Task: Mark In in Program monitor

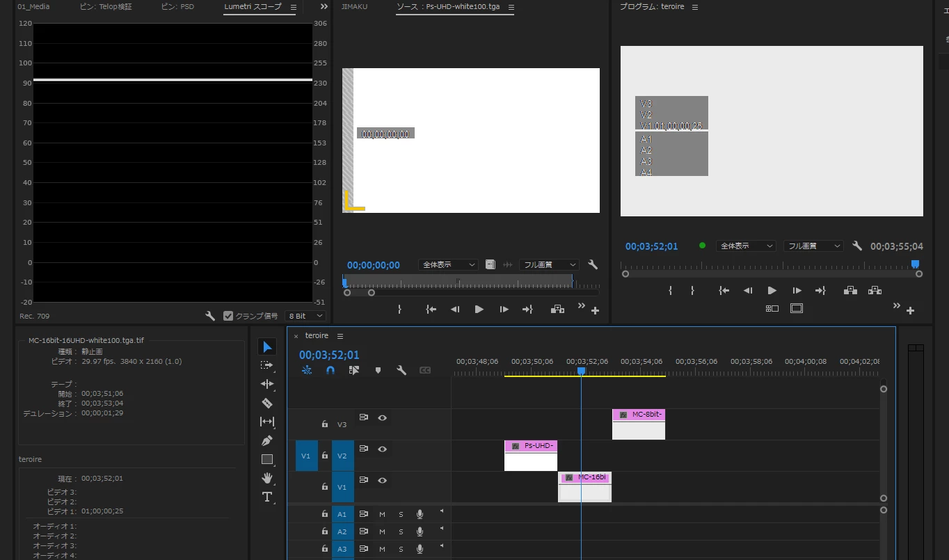Action: (671, 291)
